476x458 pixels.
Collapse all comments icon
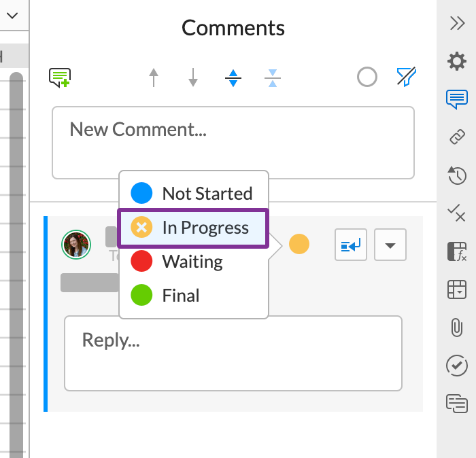click(273, 77)
